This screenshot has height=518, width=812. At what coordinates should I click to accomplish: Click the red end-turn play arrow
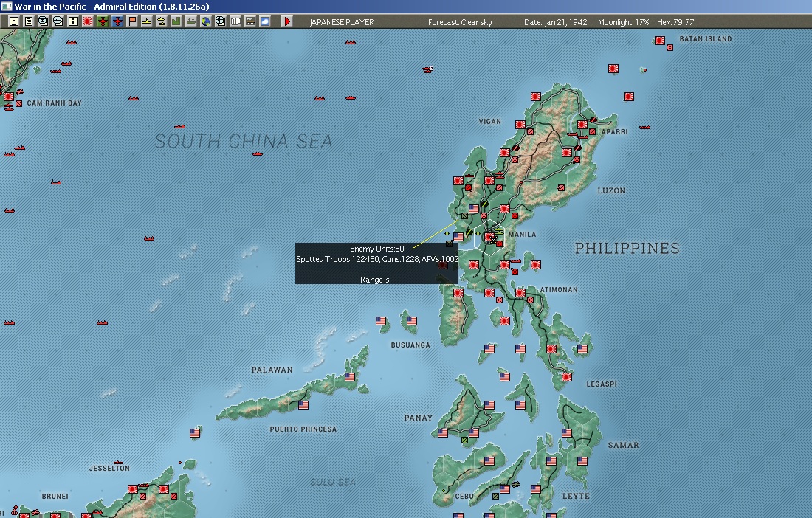click(287, 21)
